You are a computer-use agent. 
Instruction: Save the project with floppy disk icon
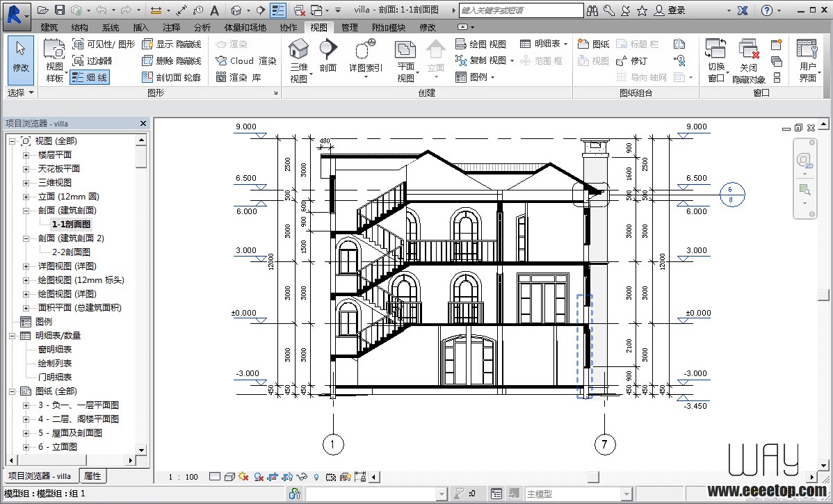click(60, 10)
